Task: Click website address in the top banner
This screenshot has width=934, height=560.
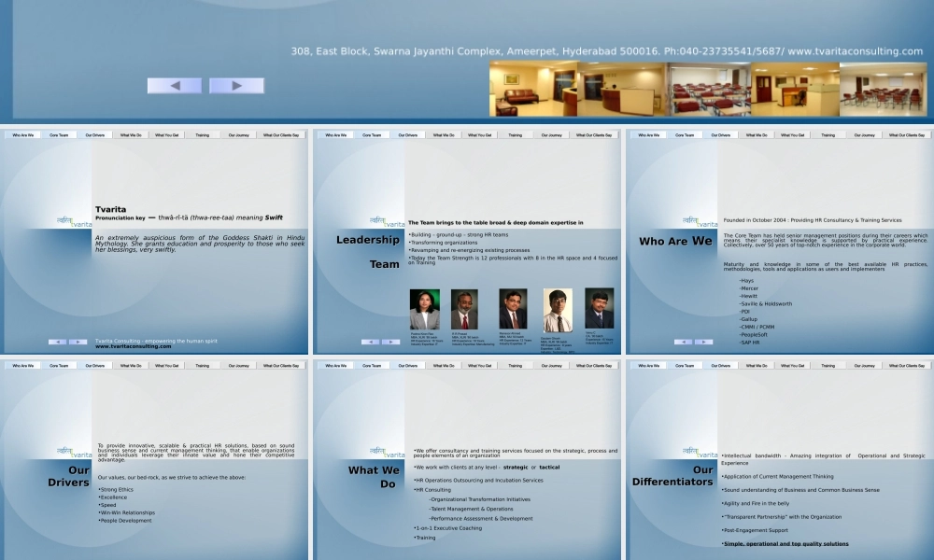Action: tap(855, 51)
